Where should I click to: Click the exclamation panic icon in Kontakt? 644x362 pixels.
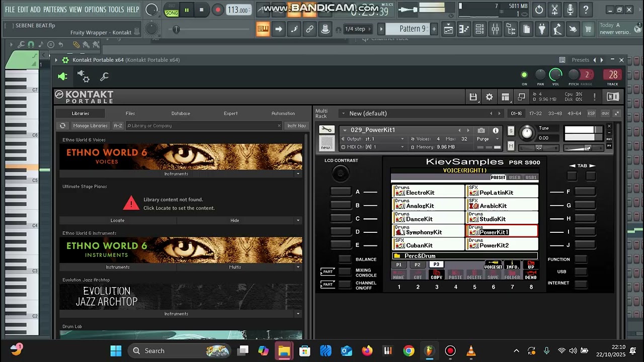click(x=594, y=97)
